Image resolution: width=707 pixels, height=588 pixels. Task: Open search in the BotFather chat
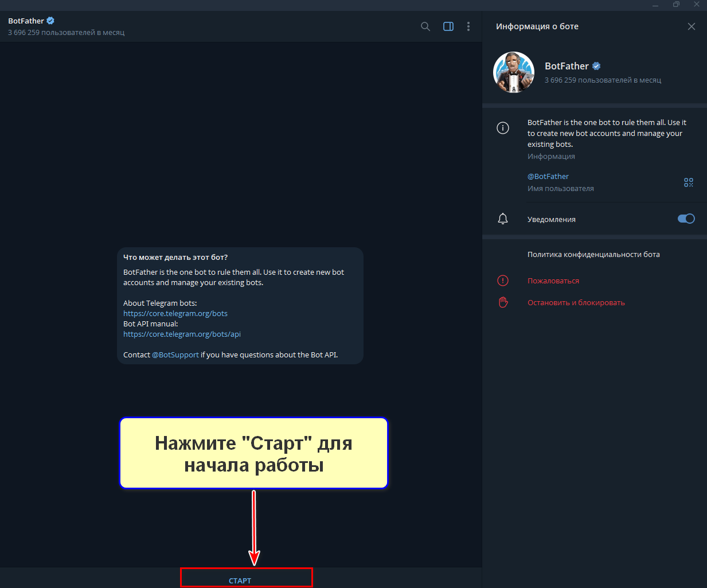(x=425, y=26)
